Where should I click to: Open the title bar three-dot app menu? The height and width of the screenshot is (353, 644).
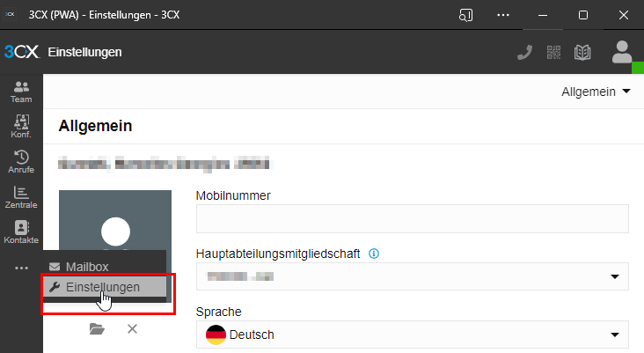[x=503, y=15]
